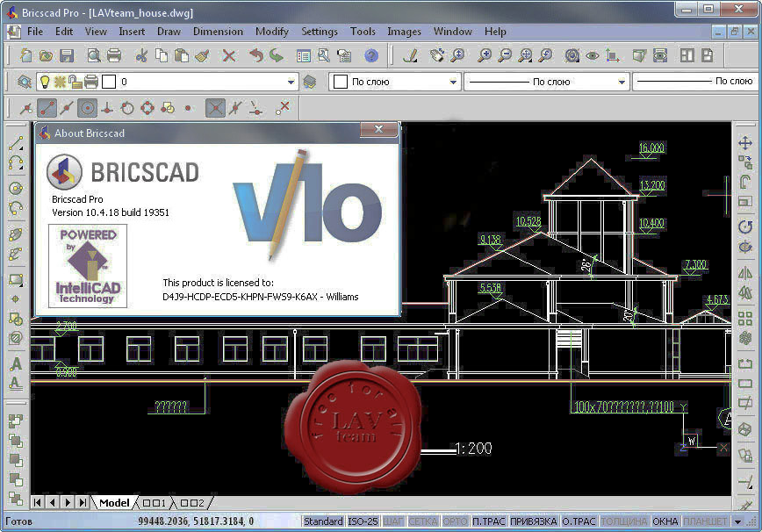This screenshot has width=762, height=532.
Task: Select the Match Properties brush icon
Action: [202, 55]
